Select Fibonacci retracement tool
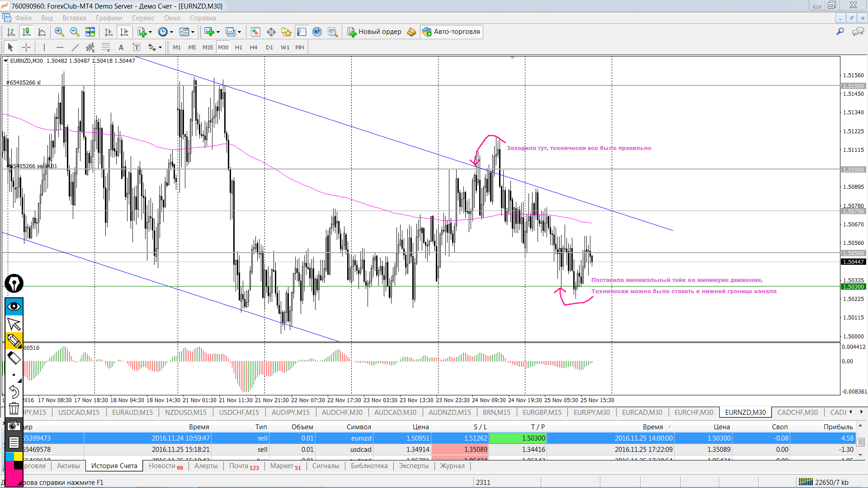Screen dimensions: 868x488 pyautogui.click(x=106, y=47)
